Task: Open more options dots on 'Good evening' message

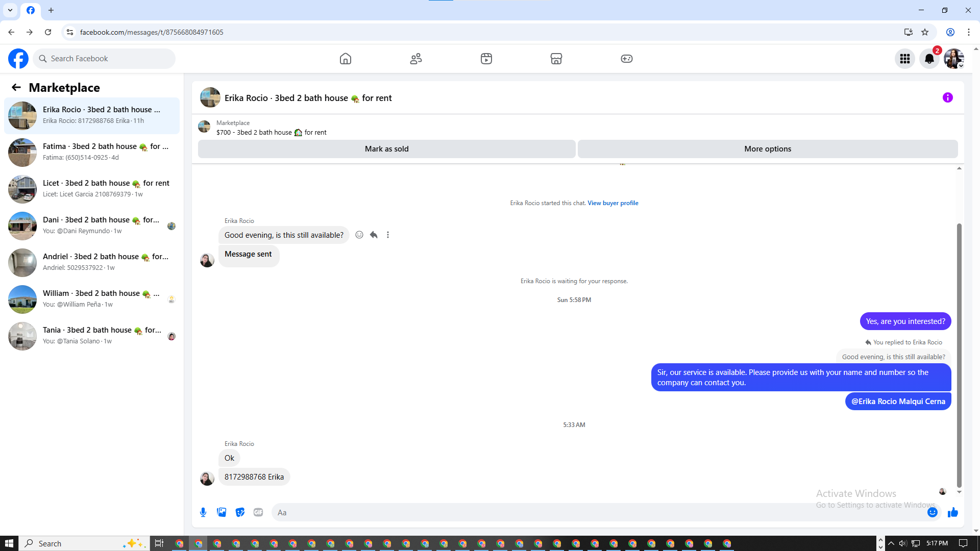Action: pyautogui.click(x=388, y=235)
